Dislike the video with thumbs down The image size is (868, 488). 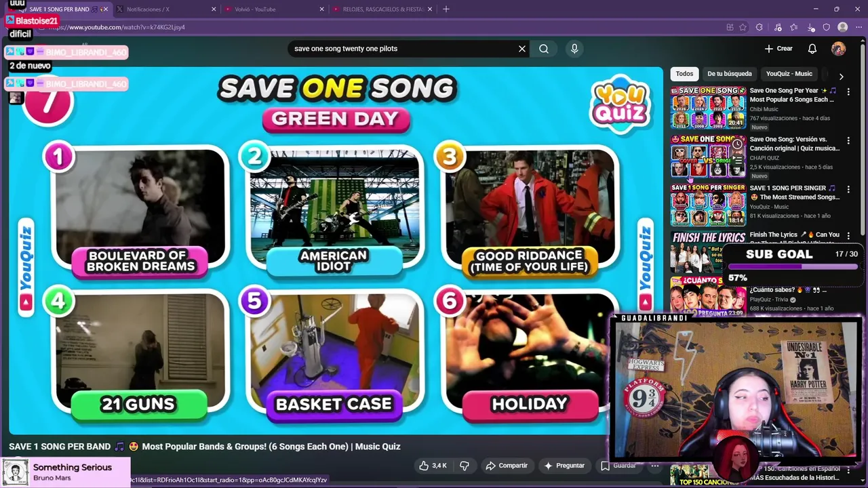click(x=465, y=466)
